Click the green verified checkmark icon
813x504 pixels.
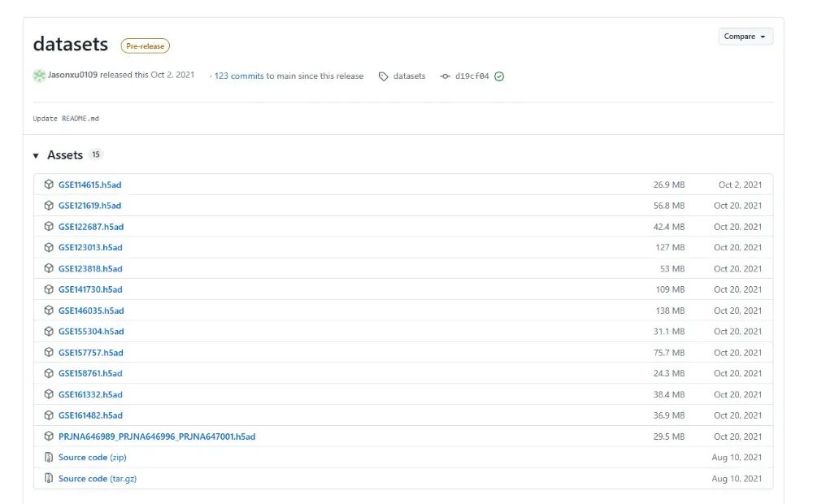click(x=499, y=76)
